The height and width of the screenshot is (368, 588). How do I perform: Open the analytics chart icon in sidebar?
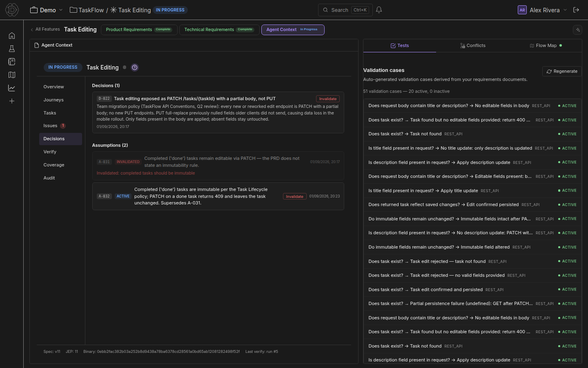pyautogui.click(x=12, y=88)
